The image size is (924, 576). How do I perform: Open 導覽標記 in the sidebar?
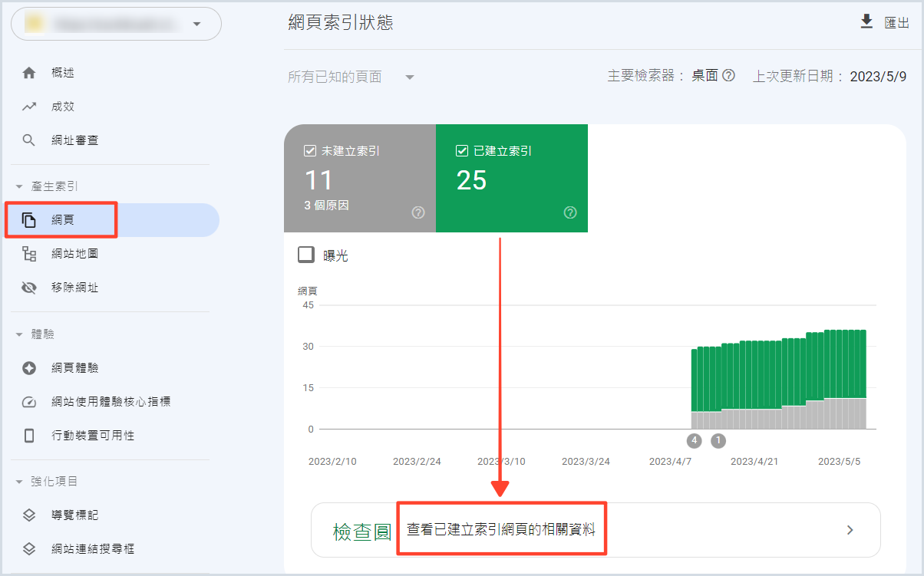pos(74,515)
